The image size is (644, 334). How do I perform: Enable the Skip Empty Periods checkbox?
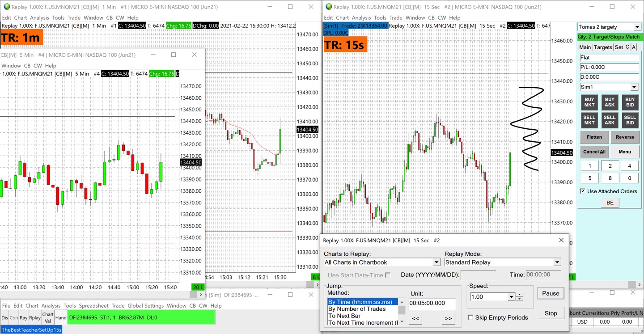click(x=470, y=317)
